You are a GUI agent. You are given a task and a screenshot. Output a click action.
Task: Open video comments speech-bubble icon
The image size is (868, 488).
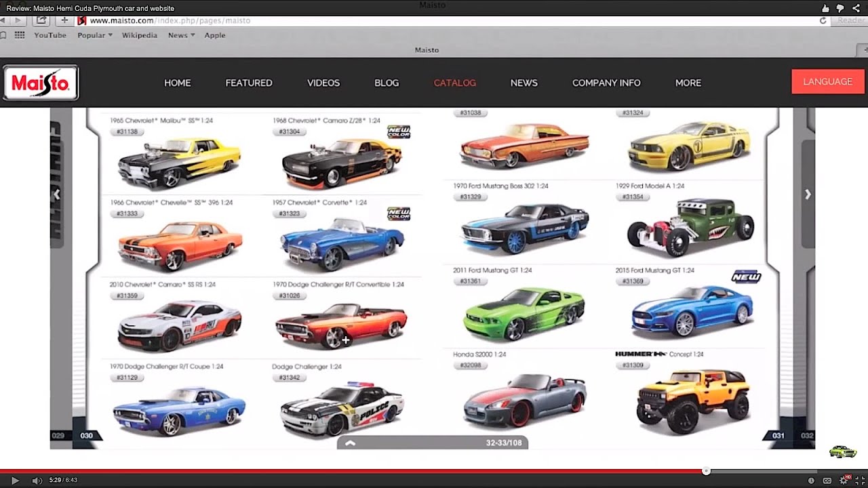(x=840, y=8)
